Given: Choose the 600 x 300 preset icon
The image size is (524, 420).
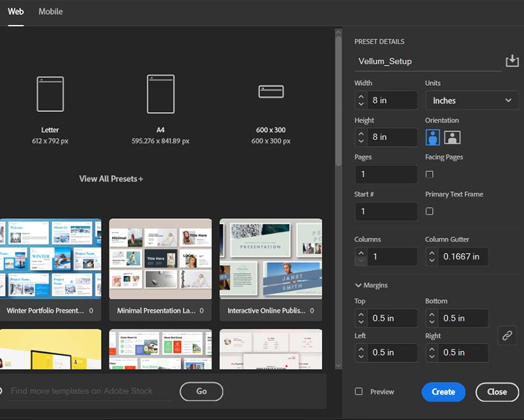Looking at the screenshot, I should [271, 92].
